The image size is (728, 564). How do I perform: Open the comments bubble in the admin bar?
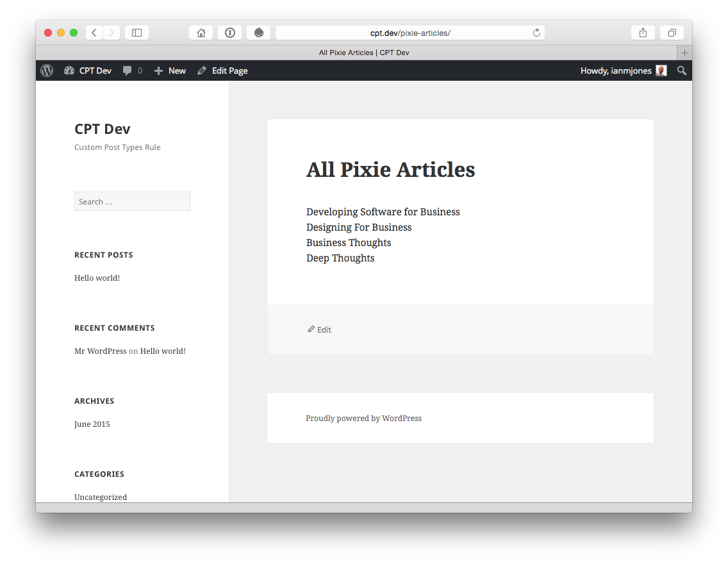pyautogui.click(x=132, y=70)
